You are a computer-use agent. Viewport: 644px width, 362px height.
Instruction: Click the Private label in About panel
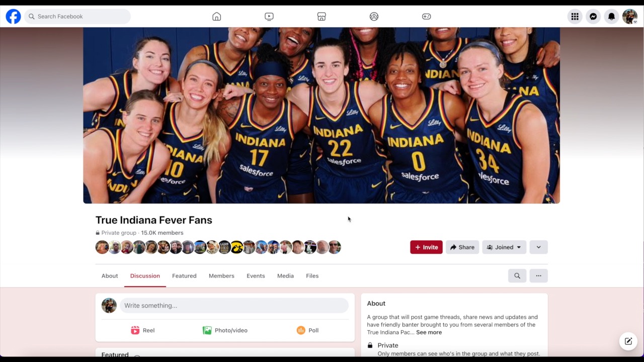point(388,345)
